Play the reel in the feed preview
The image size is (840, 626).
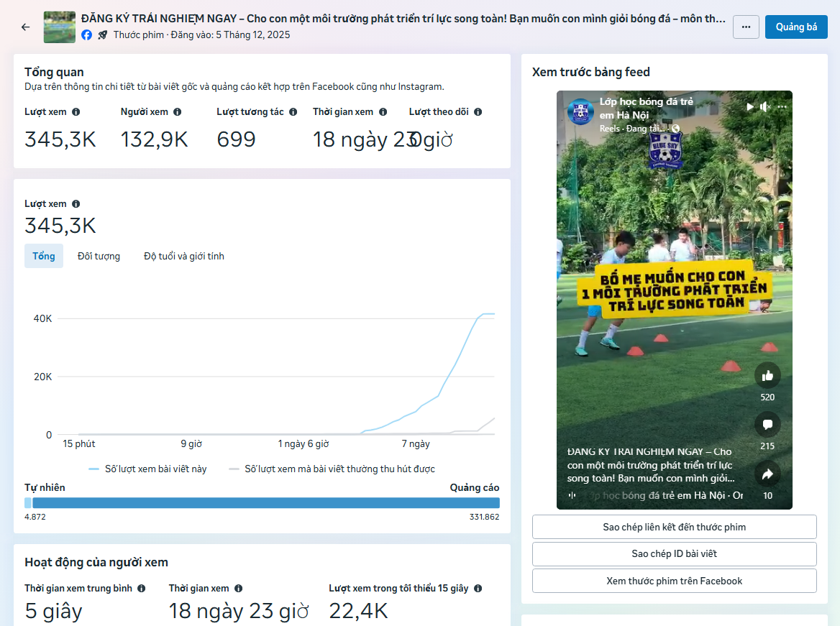click(750, 106)
